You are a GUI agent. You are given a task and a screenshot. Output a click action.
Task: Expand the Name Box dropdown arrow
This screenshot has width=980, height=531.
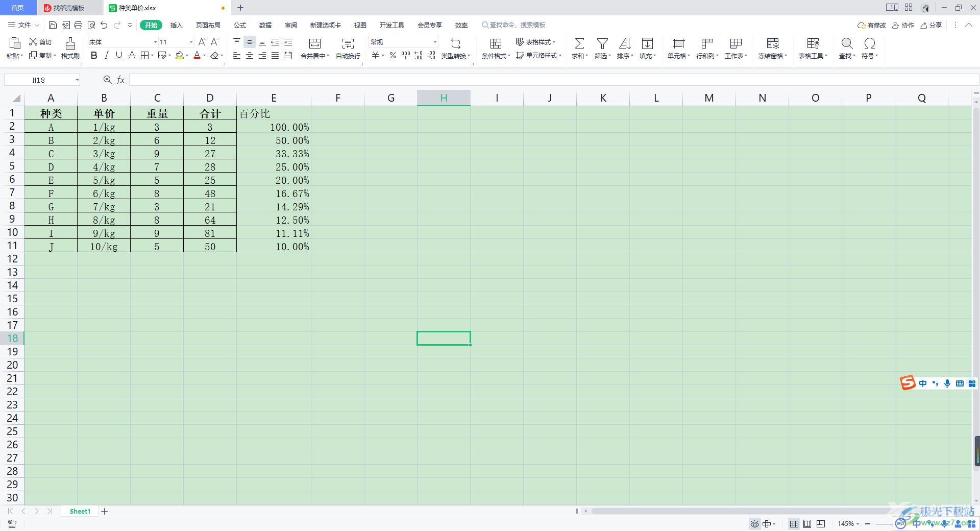pos(77,80)
